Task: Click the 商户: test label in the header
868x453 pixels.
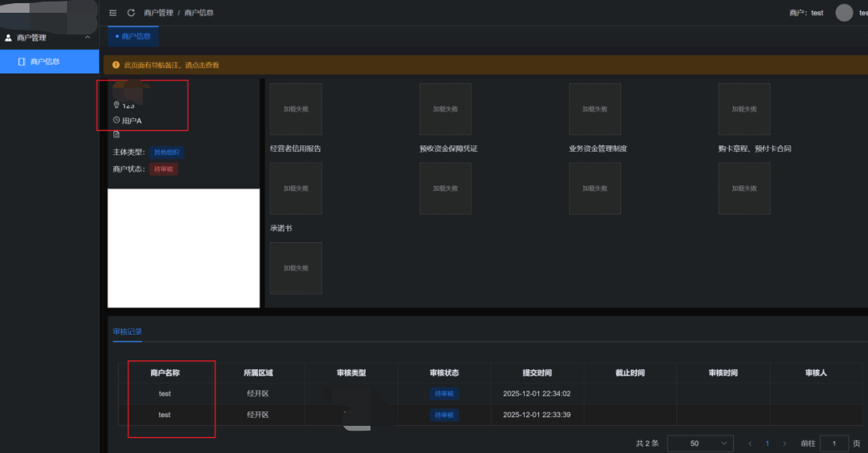Action: [x=806, y=13]
